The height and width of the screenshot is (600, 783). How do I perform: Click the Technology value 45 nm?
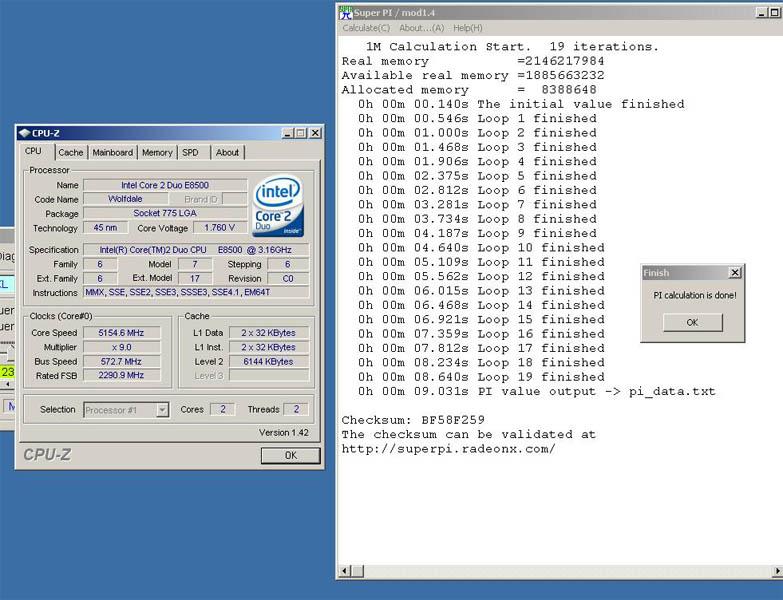tap(105, 228)
